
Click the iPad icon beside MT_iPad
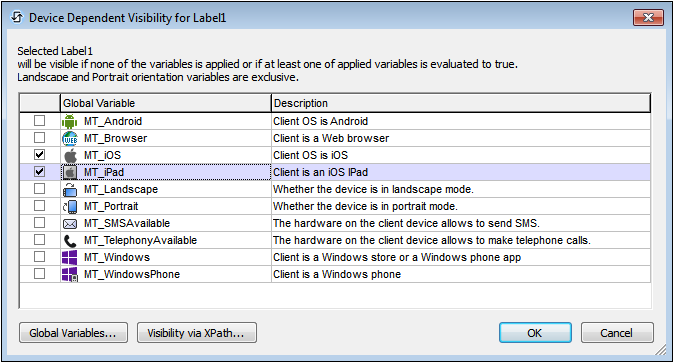coord(70,172)
